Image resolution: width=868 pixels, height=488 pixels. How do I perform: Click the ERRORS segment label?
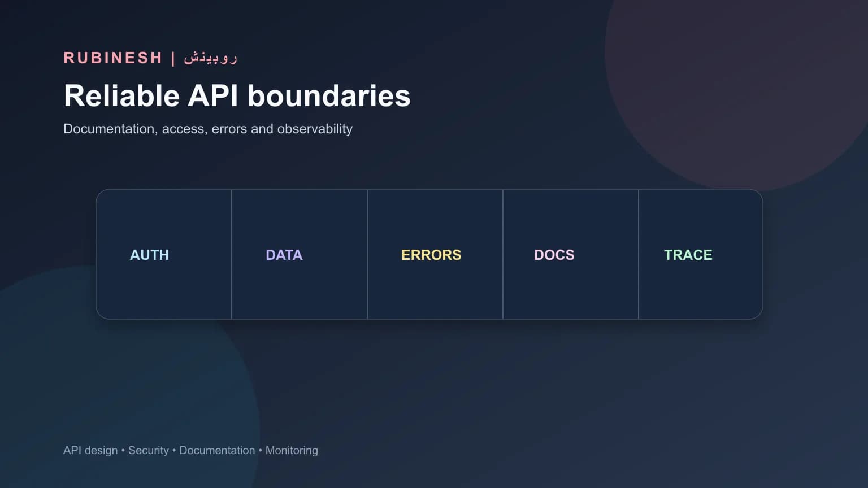tap(431, 255)
